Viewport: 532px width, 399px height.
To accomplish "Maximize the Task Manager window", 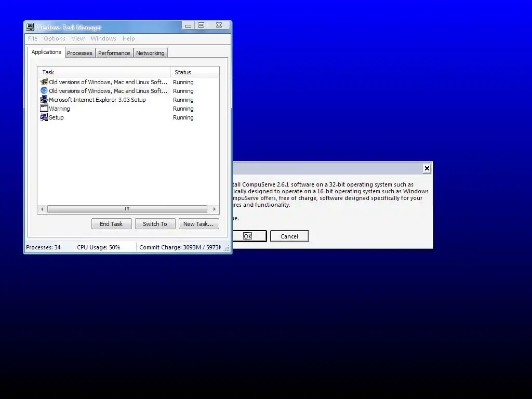I will [x=201, y=25].
